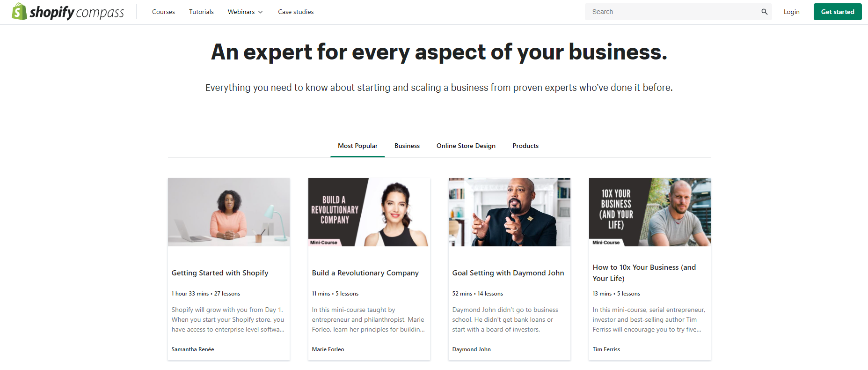Click Marie Forleo's author name
The image size is (868, 370).
pos(328,349)
